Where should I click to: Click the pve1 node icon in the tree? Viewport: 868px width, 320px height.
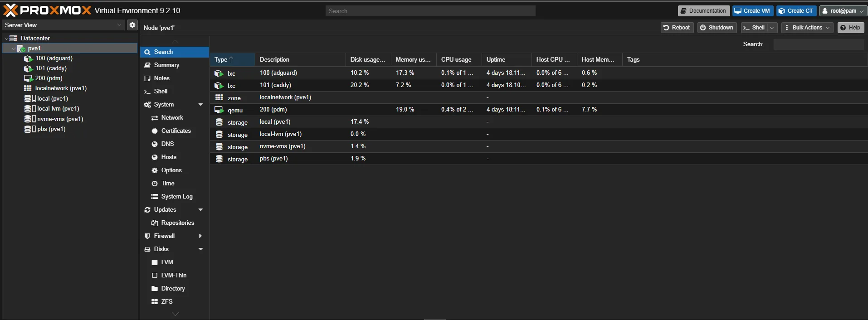(21, 48)
